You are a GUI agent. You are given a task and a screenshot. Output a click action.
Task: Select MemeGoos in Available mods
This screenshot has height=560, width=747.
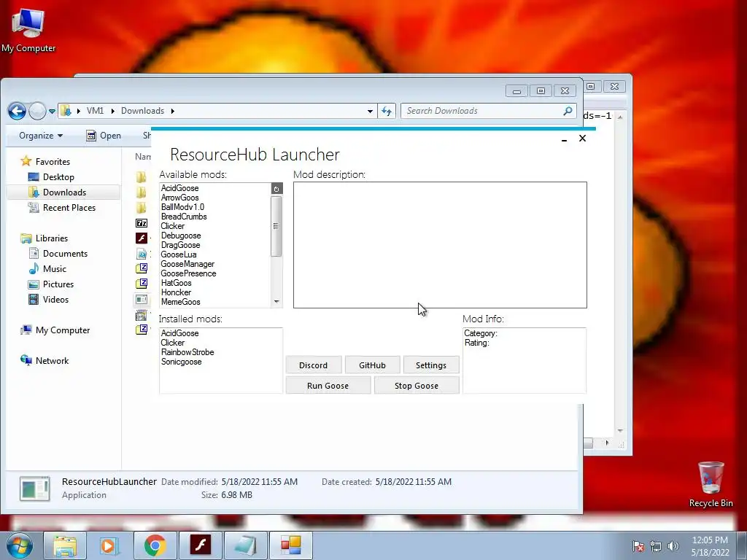(x=181, y=302)
